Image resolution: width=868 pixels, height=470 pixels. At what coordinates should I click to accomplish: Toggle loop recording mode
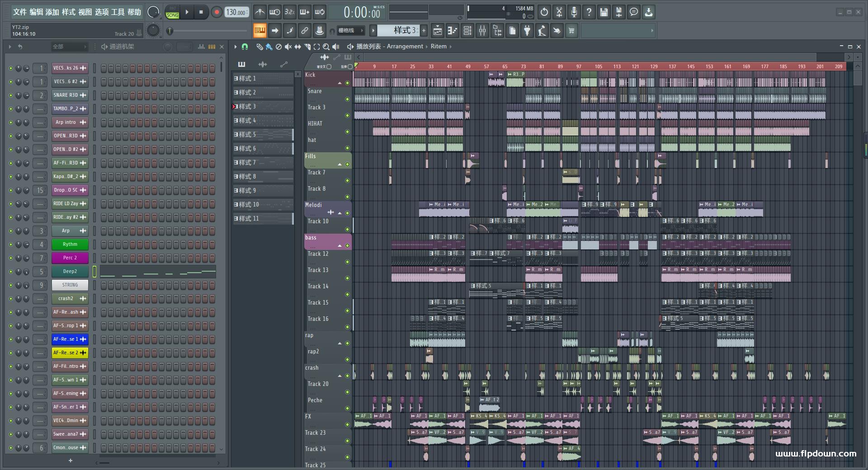(x=320, y=12)
